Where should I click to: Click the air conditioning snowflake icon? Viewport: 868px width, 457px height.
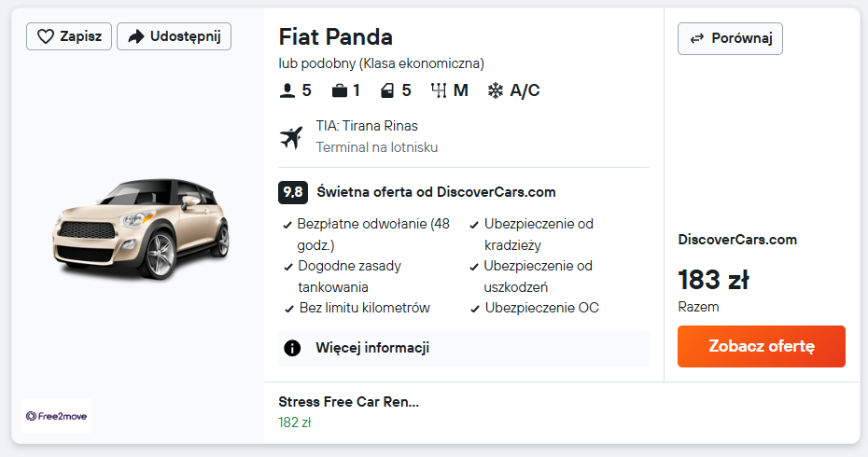[x=496, y=90]
